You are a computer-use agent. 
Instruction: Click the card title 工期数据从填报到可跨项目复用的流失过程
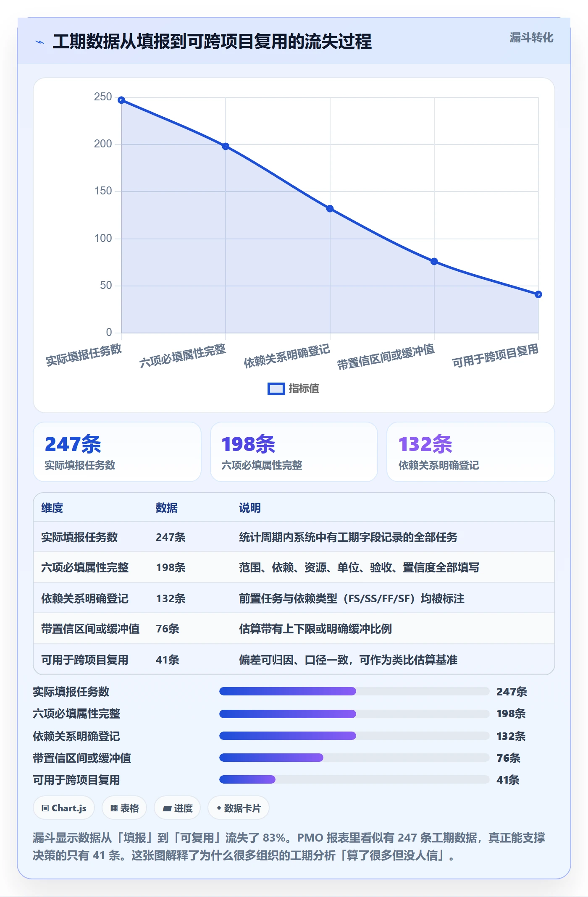point(212,42)
